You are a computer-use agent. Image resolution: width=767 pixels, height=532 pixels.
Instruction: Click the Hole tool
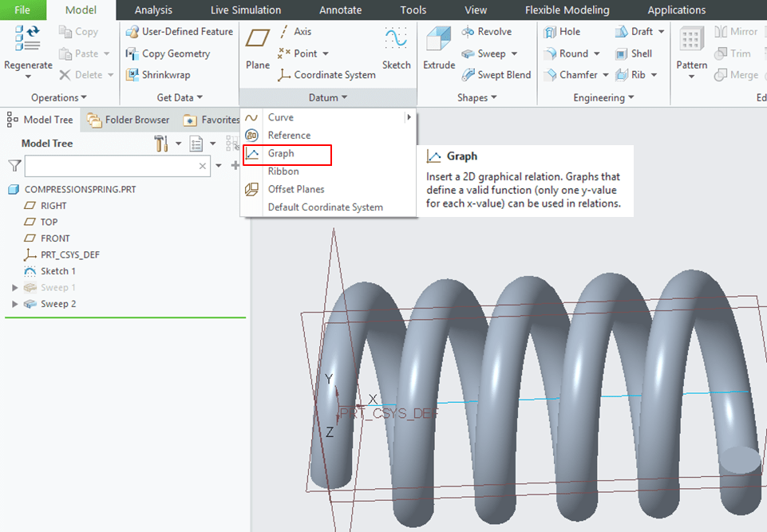click(x=562, y=32)
